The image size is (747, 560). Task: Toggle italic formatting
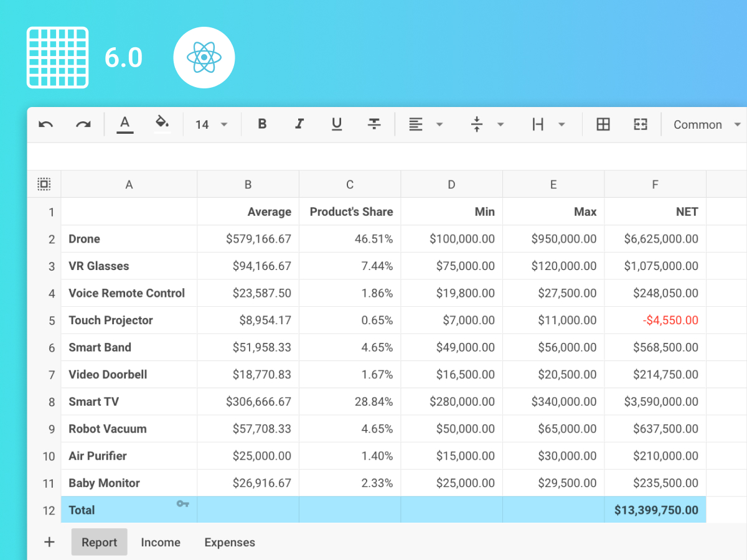click(x=299, y=124)
